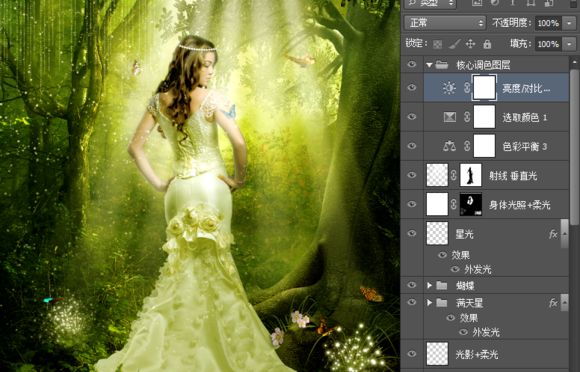Click the 蝴蝶 group folder icon
The height and width of the screenshot is (372, 580).
(442, 285)
